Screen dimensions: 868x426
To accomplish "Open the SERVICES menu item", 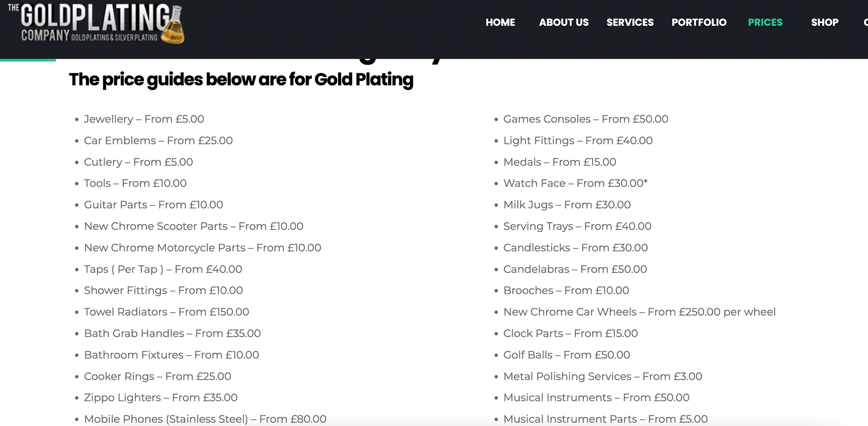I will (630, 22).
